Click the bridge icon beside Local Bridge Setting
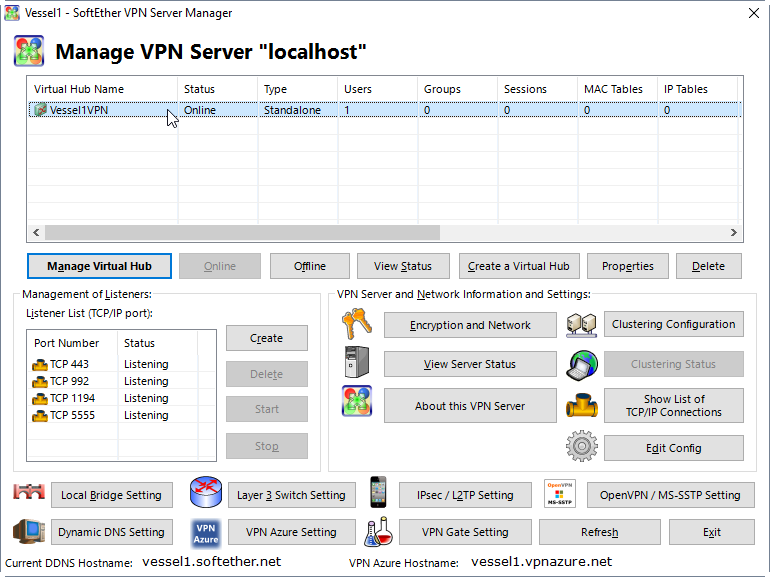Screen dimensions: 770x577 29,492
